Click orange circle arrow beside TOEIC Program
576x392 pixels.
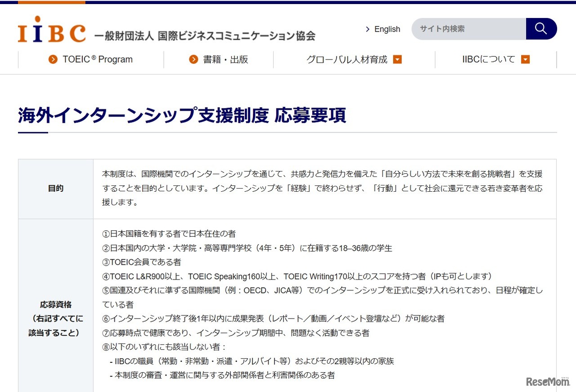(x=53, y=59)
